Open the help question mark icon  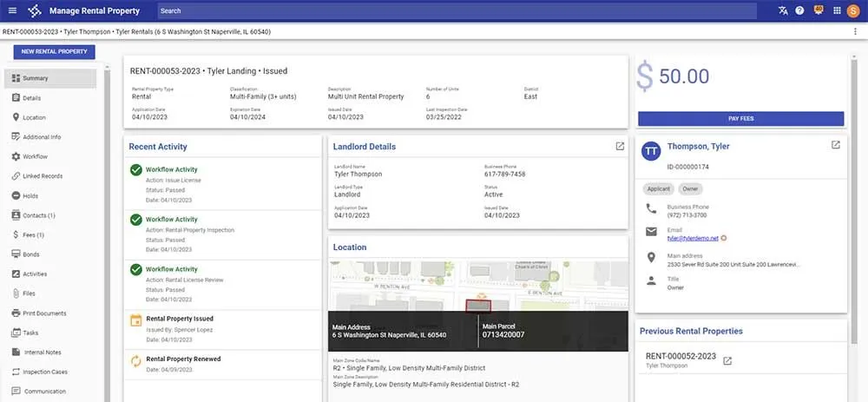[799, 11]
